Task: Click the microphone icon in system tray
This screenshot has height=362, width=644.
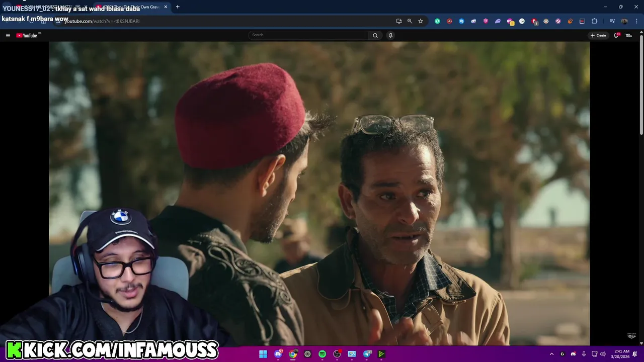Action: coord(584,354)
